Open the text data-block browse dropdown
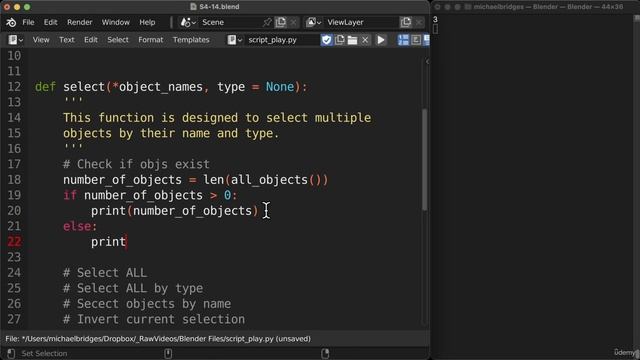Viewport: 640px width, 360px height. click(235, 40)
